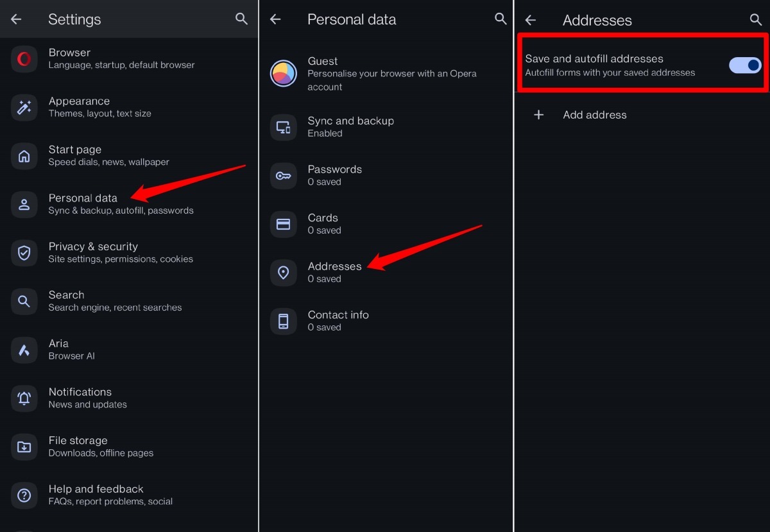The height and width of the screenshot is (532, 770).
Task: Go back from the Addresses screen
Action: pos(530,20)
